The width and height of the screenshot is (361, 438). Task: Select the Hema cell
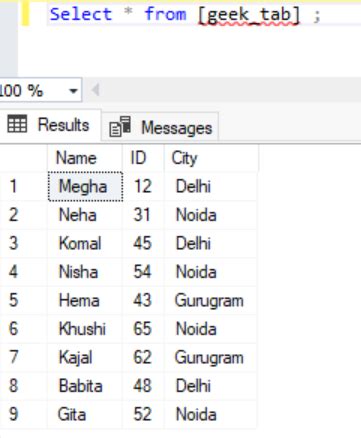click(x=85, y=300)
